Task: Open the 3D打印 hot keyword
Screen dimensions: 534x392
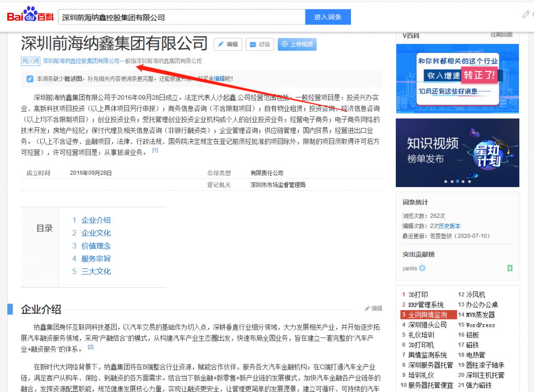Action: (418, 295)
